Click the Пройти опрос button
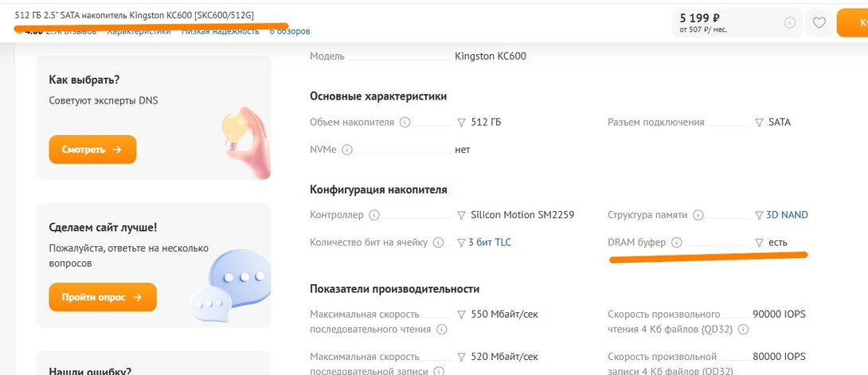868x375 pixels. [x=103, y=297]
